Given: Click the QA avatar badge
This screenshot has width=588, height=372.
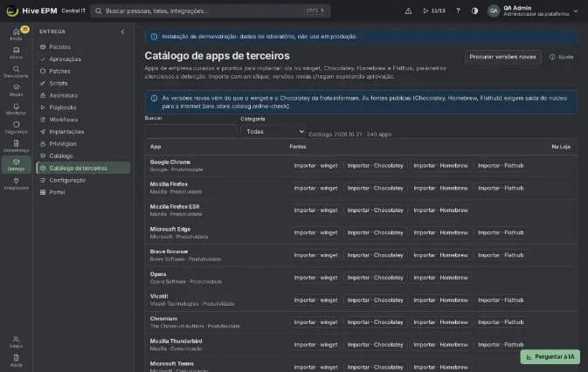Looking at the screenshot, I should (x=494, y=10).
